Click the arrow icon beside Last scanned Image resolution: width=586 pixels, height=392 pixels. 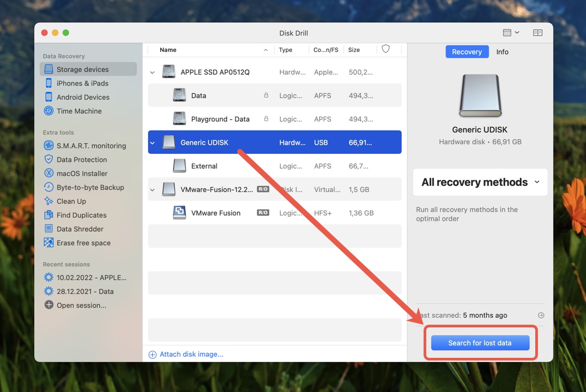pos(541,316)
